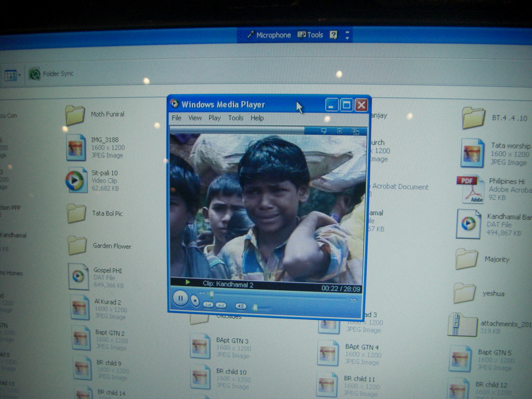
Task: Select the Sit-pali 10 video clip
Action: click(x=92, y=180)
